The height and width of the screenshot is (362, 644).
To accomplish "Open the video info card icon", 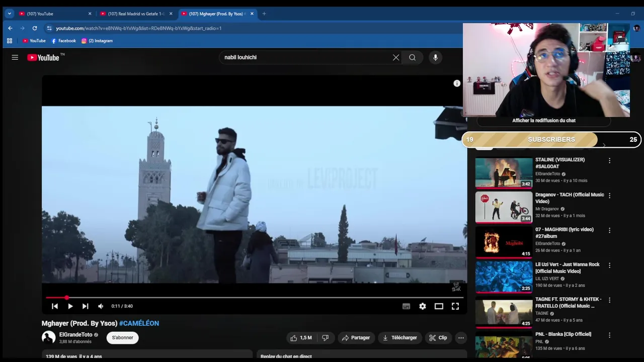I will (x=457, y=83).
